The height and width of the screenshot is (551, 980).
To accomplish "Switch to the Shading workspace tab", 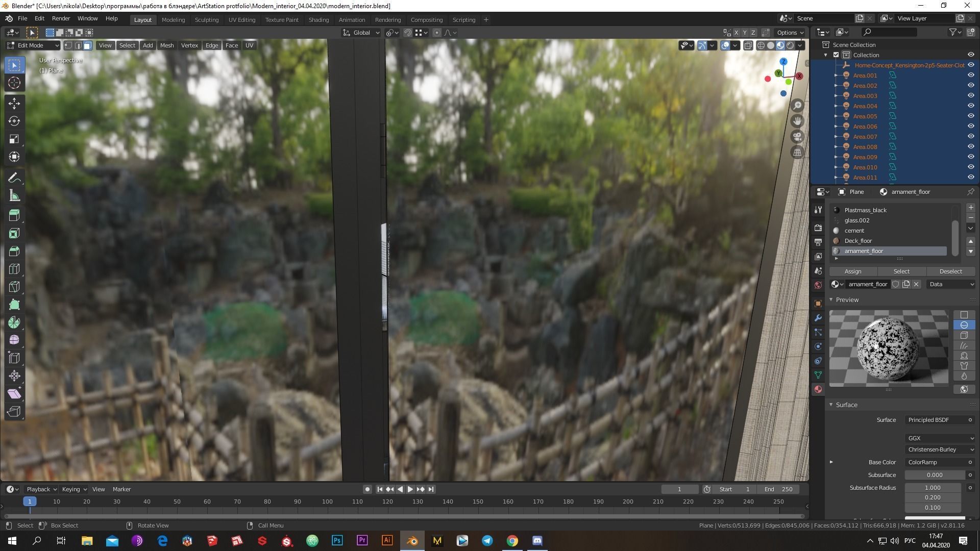I will point(318,20).
